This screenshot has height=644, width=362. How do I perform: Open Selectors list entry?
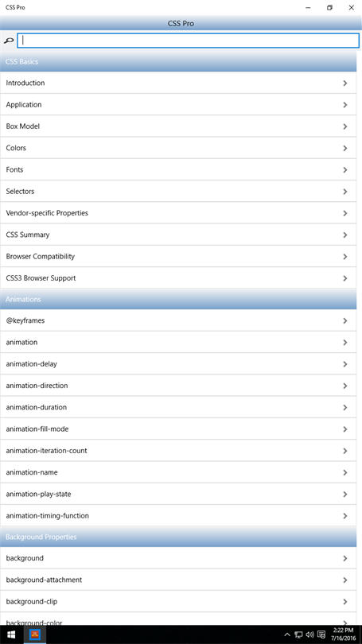click(x=178, y=192)
